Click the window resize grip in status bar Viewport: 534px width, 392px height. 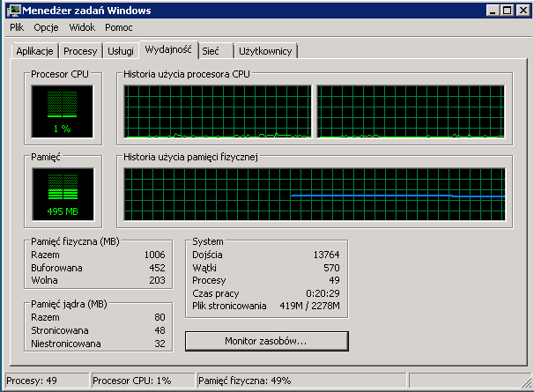pyautogui.click(x=526, y=382)
